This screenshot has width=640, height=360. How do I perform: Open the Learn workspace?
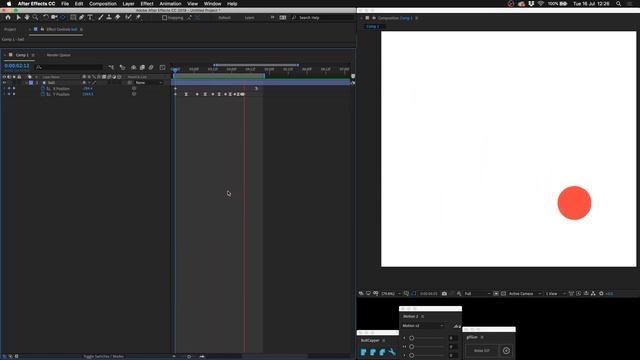[x=249, y=18]
